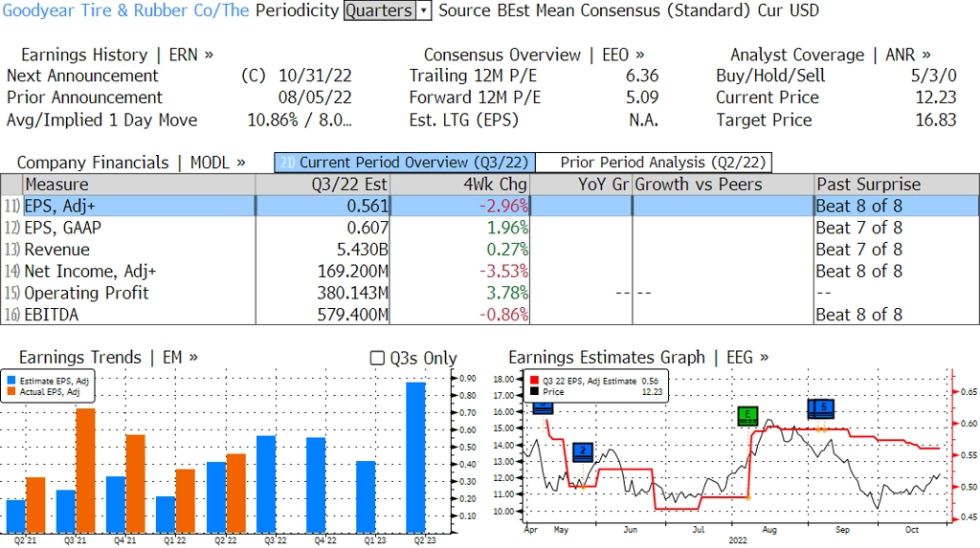Image resolution: width=980 pixels, height=548 pixels.
Task: Select the Revenue measure row
Action: (490, 250)
